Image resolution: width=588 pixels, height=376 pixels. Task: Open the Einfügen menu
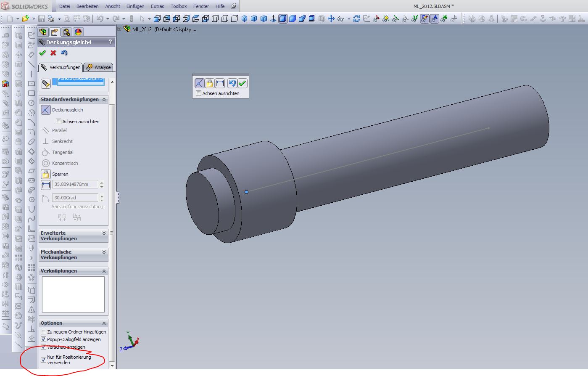[x=135, y=6]
